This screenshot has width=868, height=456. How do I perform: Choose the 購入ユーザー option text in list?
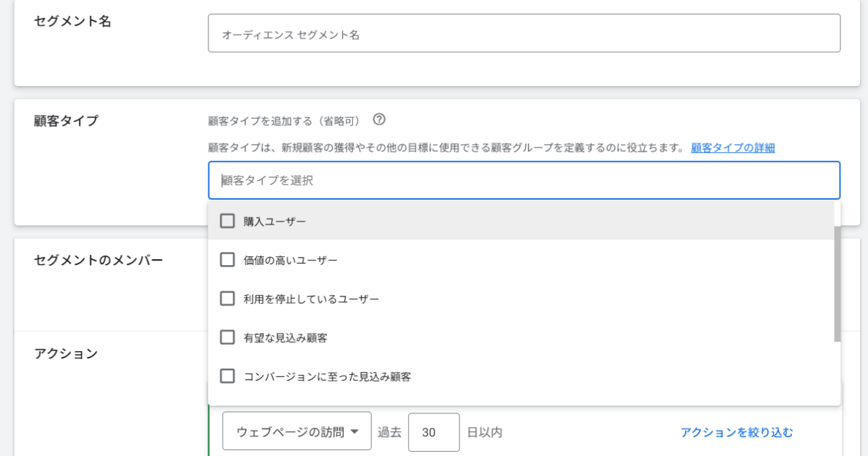275,221
